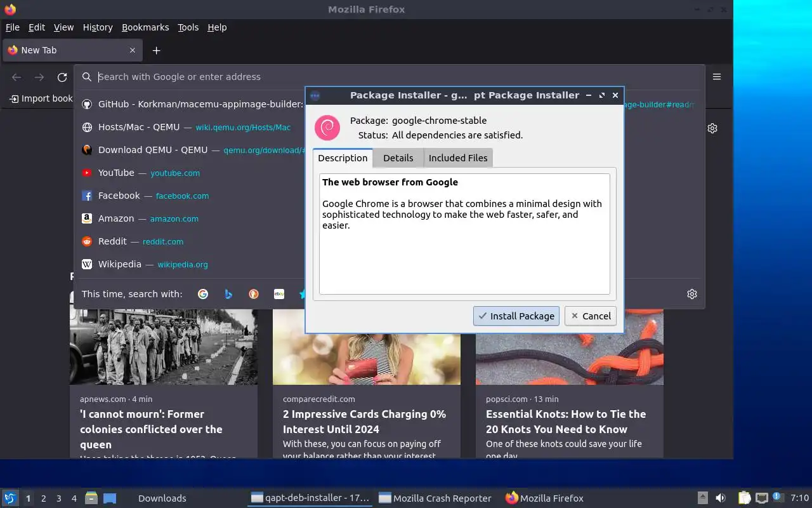Switch to virtual desktop 3
Screen dimensions: 812x508
pos(59,498)
